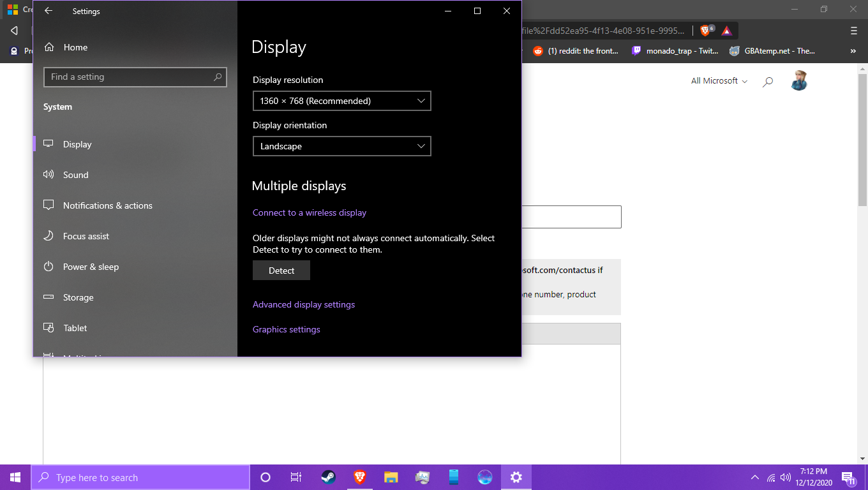Viewport: 868px width, 490px height.
Task: Click Connect to a wireless display link
Action: [310, 212]
